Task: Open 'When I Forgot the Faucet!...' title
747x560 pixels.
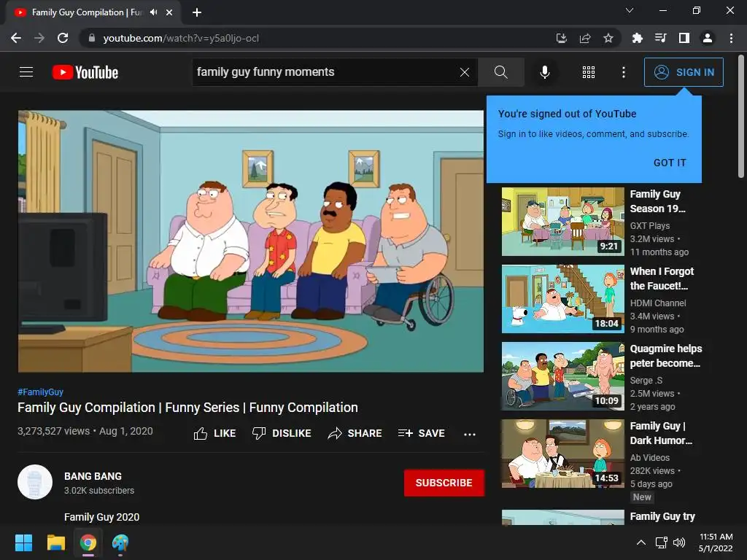Action: click(x=662, y=279)
